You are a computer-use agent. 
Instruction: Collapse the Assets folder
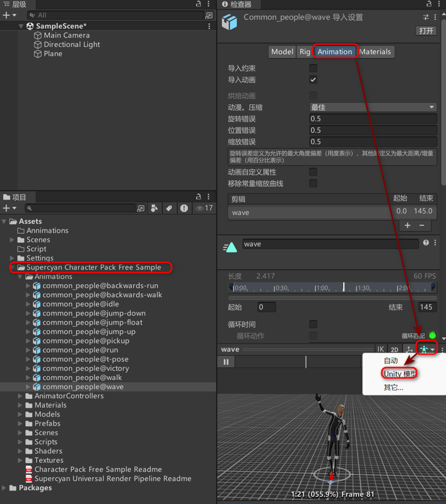point(4,222)
